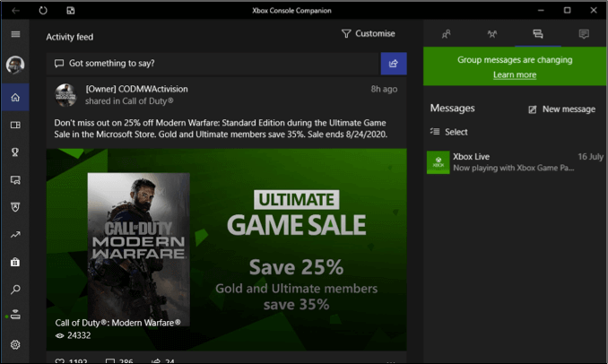Click the '16 July' message date
The image size is (608, 364).
[590, 157]
